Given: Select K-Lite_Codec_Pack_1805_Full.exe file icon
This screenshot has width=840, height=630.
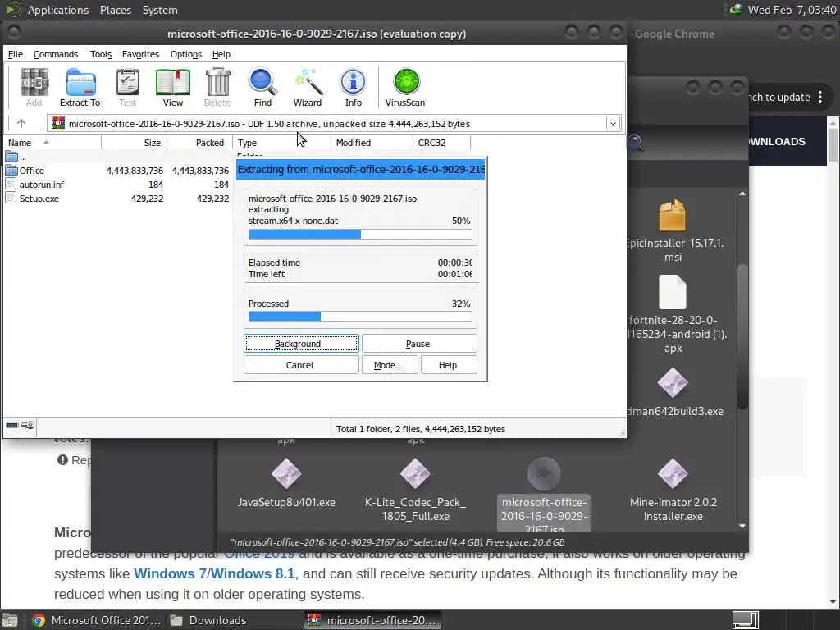Looking at the screenshot, I should click(x=415, y=473).
